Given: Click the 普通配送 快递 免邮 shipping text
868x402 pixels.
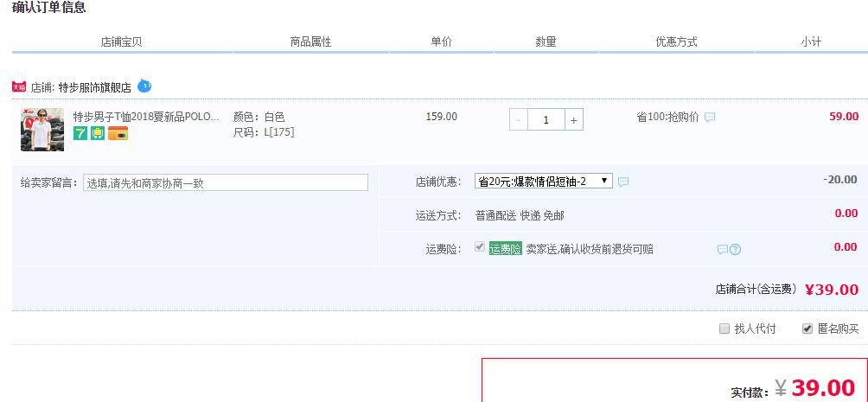Looking at the screenshot, I should coord(520,216).
